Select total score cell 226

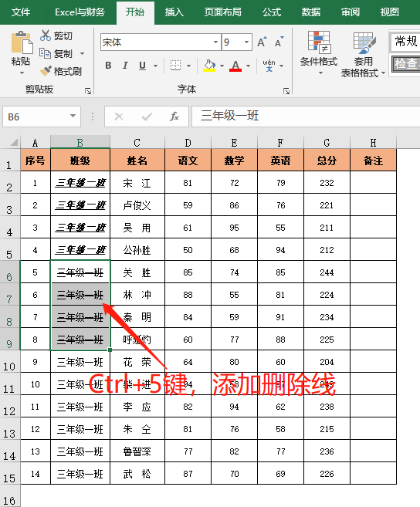pyautogui.click(x=327, y=473)
